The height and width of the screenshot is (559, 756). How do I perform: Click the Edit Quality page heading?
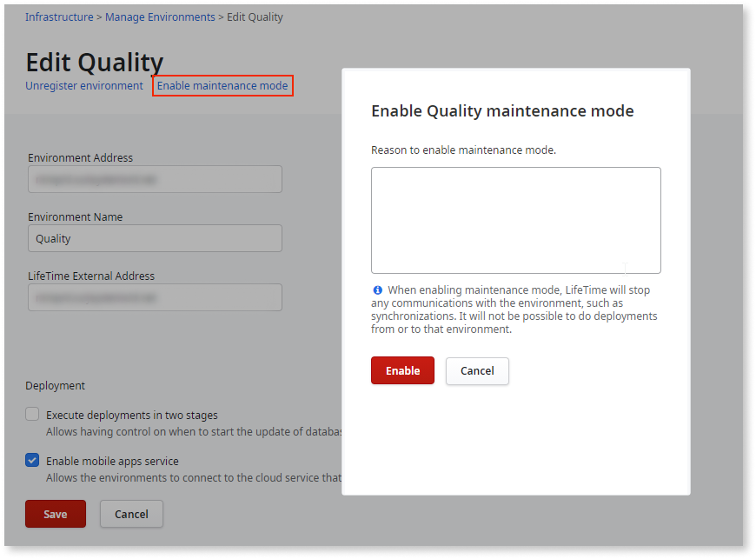(x=95, y=63)
